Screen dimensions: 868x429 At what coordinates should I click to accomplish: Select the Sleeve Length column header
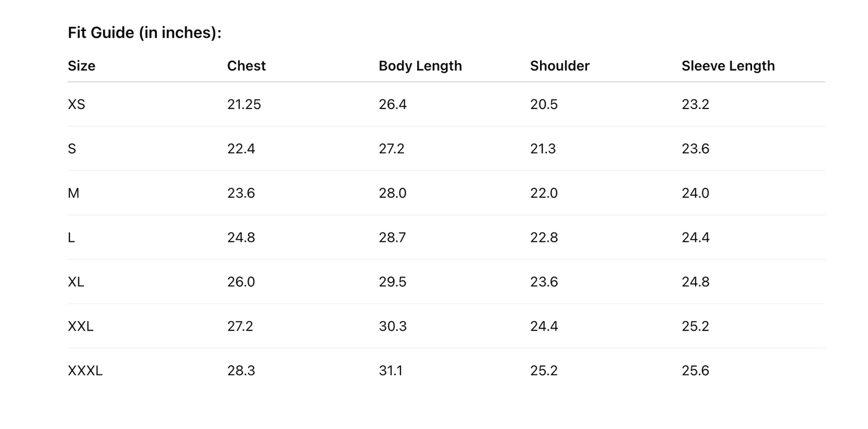(728, 66)
